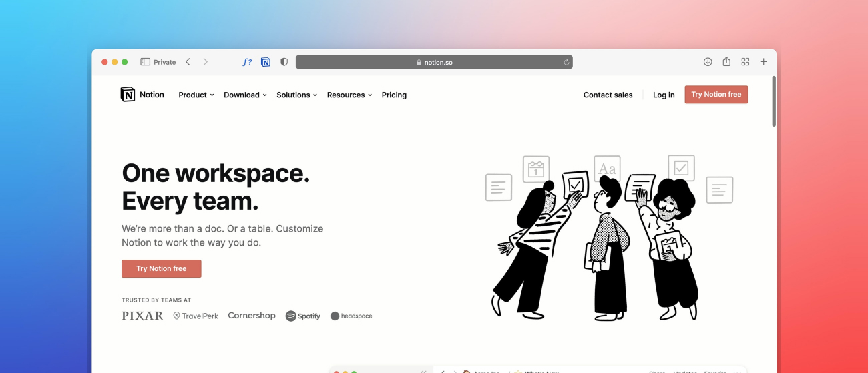Image resolution: width=868 pixels, height=373 pixels.
Task: Open the f? font extension icon
Action: pyautogui.click(x=247, y=62)
